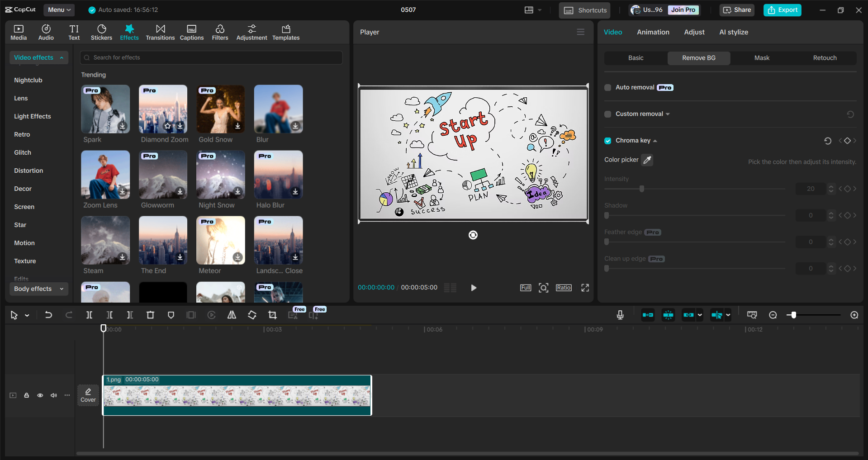Viewport: 868px width, 460px height.
Task: Mute the track speaker icon
Action: (x=54, y=395)
